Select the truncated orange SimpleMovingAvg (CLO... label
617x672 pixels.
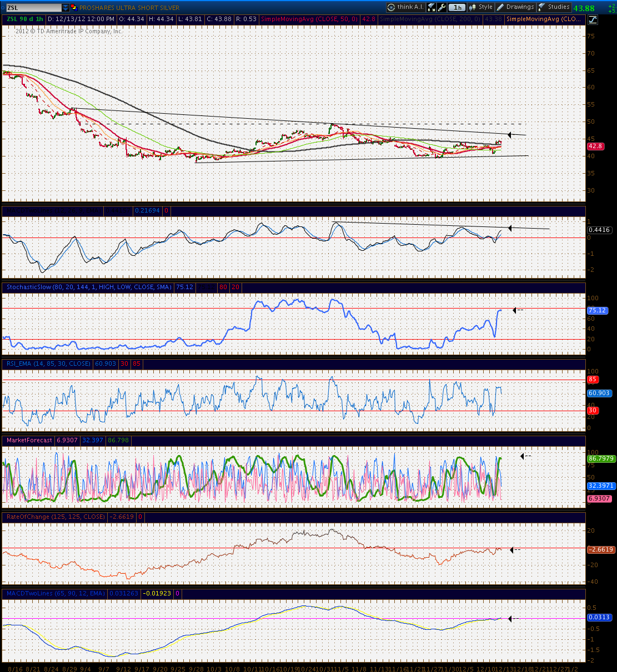(544, 19)
